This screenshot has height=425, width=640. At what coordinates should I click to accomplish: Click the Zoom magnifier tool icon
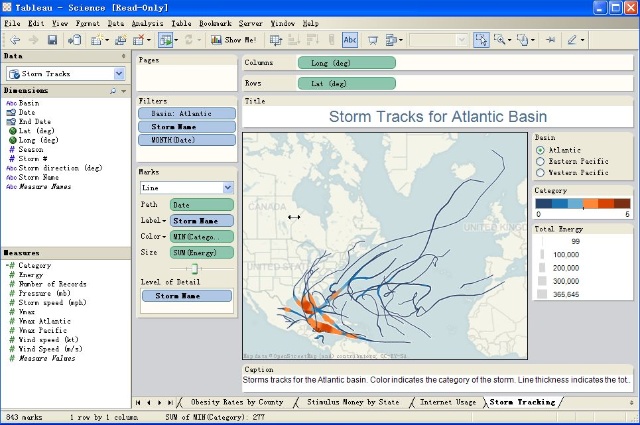[x=499, y=40]
